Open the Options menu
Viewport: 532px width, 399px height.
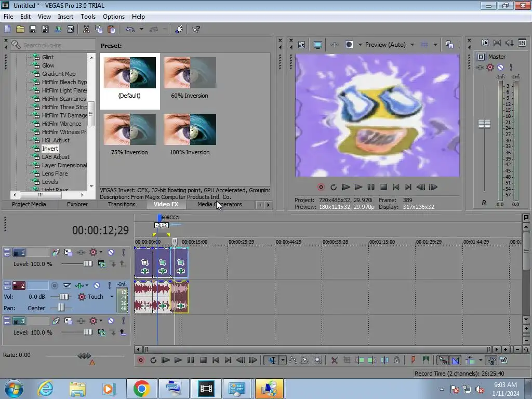114,16
